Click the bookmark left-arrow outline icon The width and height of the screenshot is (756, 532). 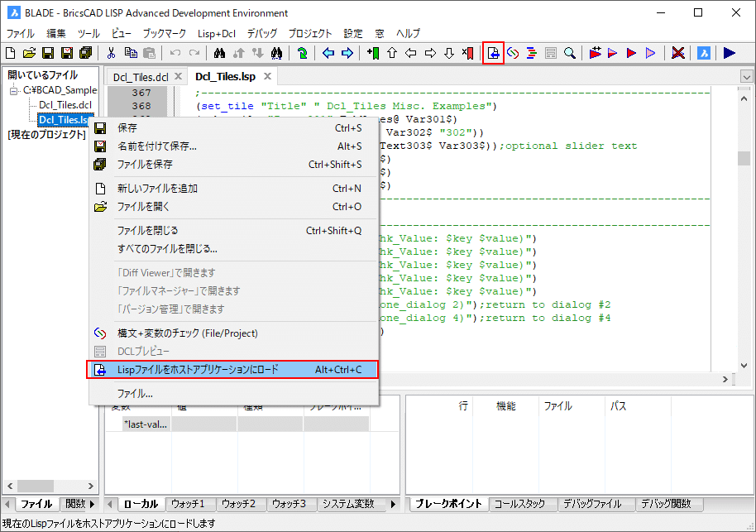tap(411, 53)
